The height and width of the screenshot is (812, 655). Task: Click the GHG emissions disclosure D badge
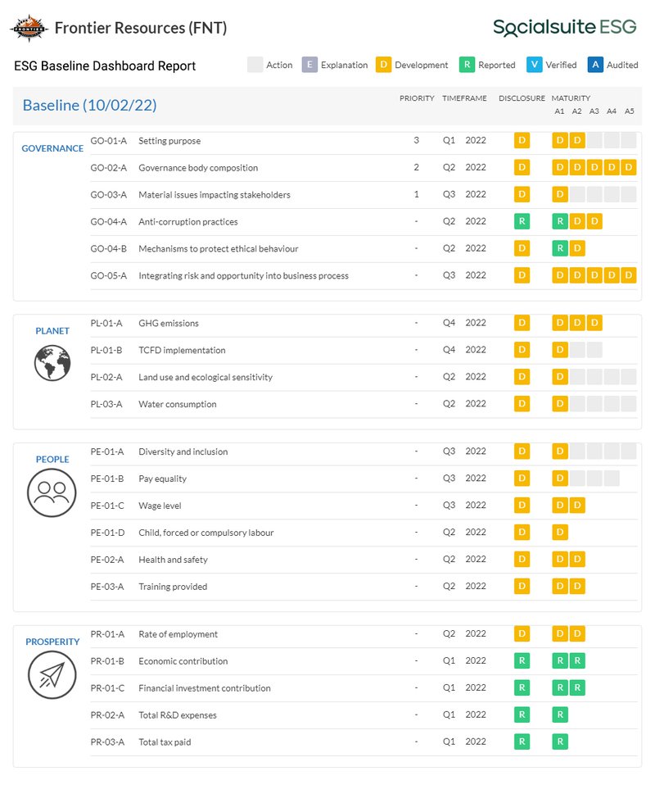coord(522,324)
